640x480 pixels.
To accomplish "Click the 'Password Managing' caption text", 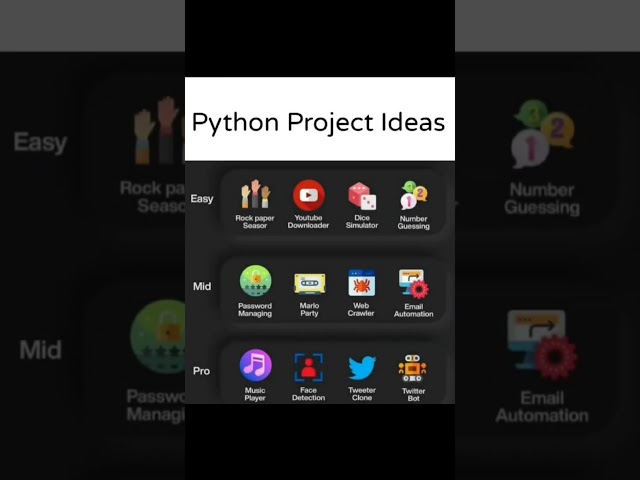I will [x=255, y=310].
